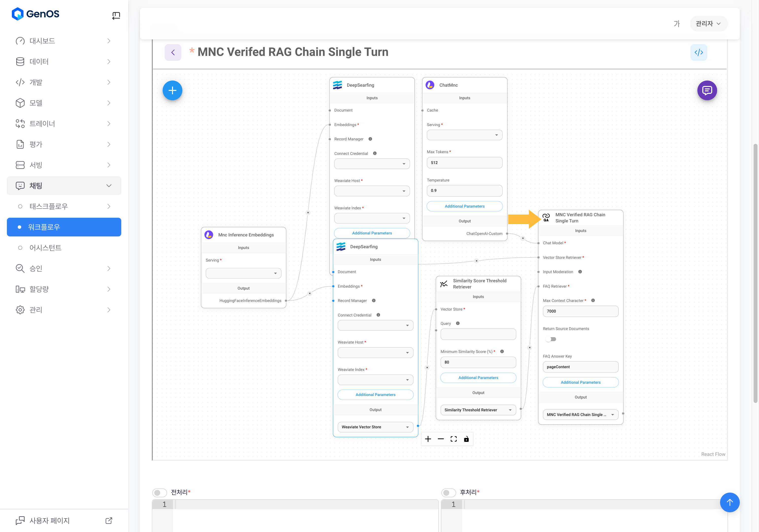
Task: Open the ChatMnc Serving dropdown
Action: tap(464, 135)
